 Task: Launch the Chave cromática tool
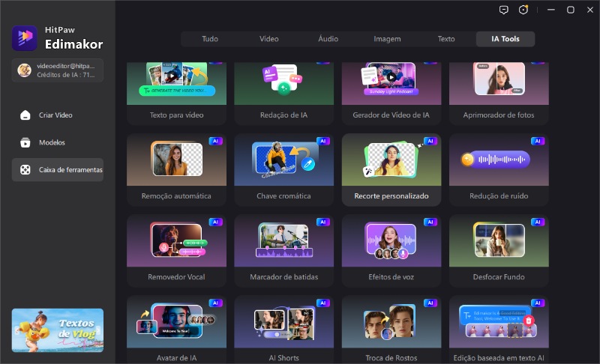[283, 169]
